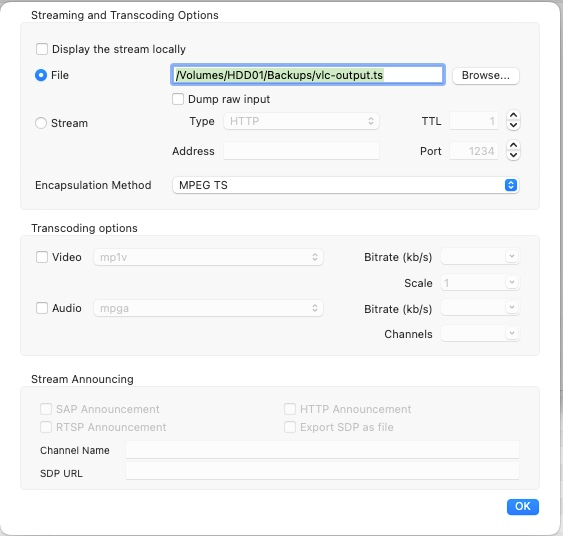The width and height of the screenshot is (563, 536).
Task: Click the Browse... button
Action: (x=485, y=75)
